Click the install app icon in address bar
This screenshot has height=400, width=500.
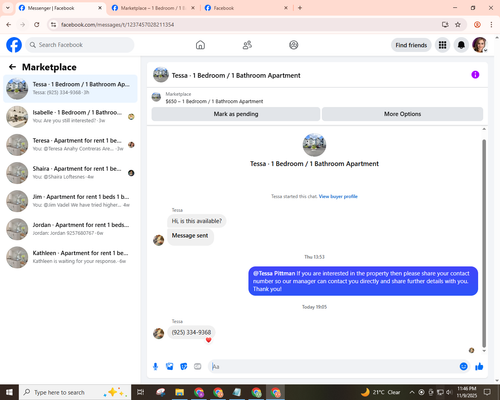pos(445,25)
